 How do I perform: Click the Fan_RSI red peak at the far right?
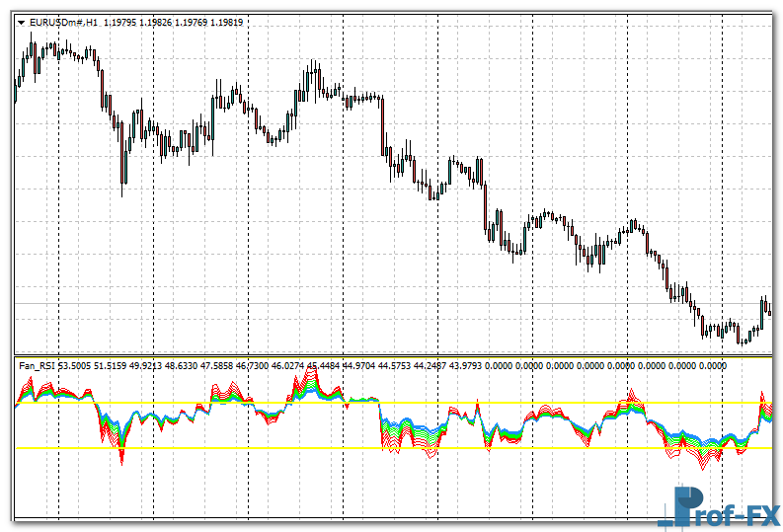(762, 397)
